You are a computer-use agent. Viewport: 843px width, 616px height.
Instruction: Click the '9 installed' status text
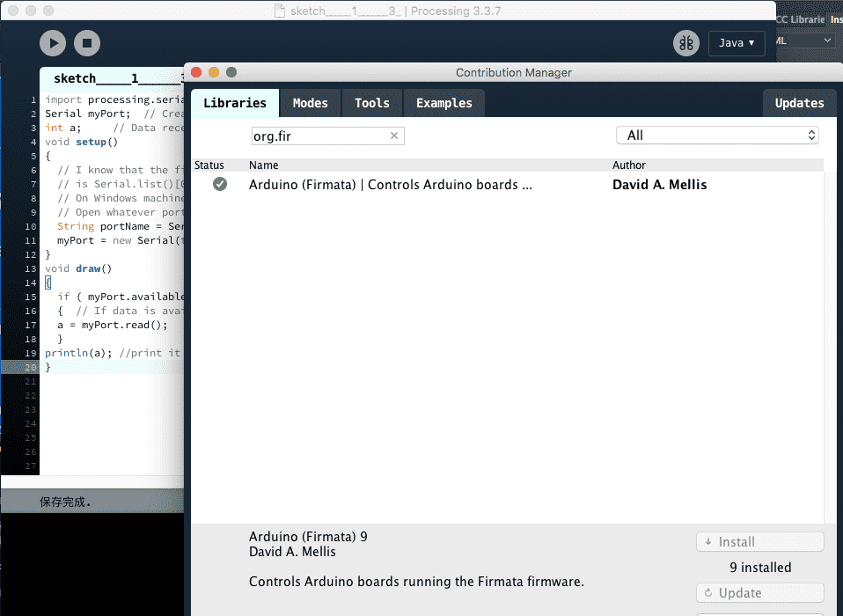click(760, 567)
